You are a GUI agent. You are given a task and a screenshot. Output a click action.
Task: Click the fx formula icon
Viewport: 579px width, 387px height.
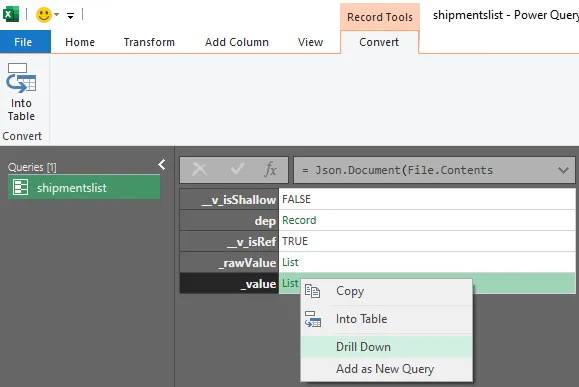[271, 169]
